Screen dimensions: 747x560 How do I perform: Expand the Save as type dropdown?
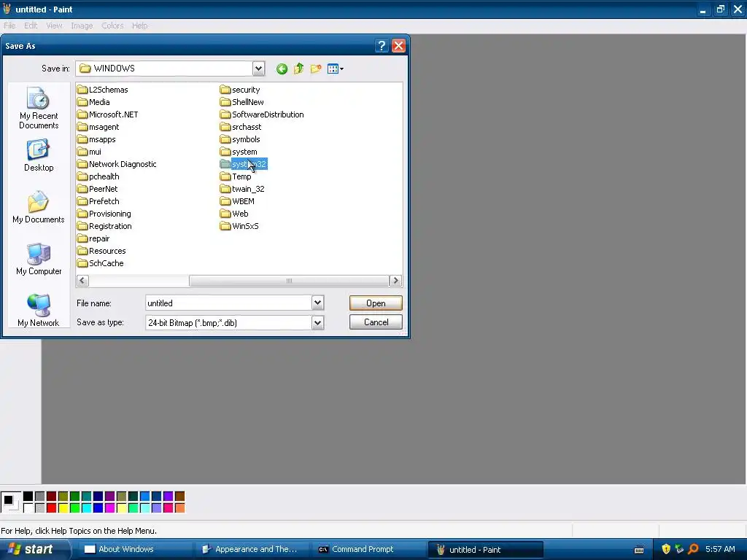click(x=318, y=323)
